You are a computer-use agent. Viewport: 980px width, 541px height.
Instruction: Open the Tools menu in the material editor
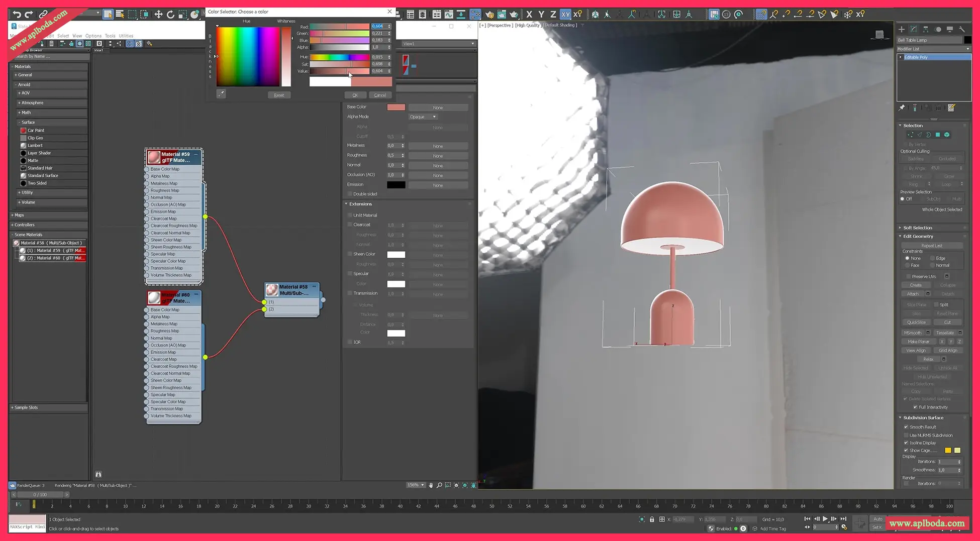tap(110, 36)
